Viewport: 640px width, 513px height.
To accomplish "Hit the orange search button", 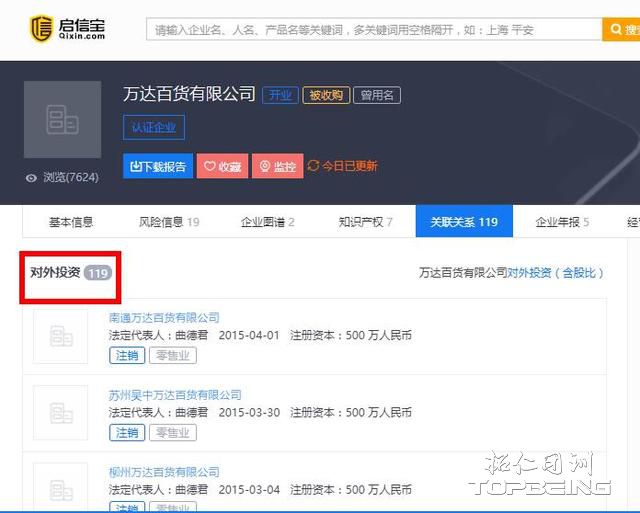I will (x=621, y=29).
